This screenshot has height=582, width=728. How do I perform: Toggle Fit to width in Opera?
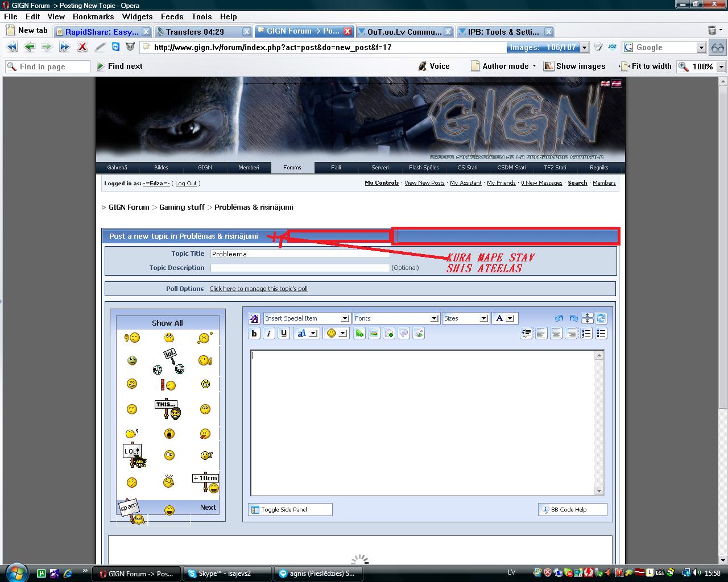click(646, 66)
